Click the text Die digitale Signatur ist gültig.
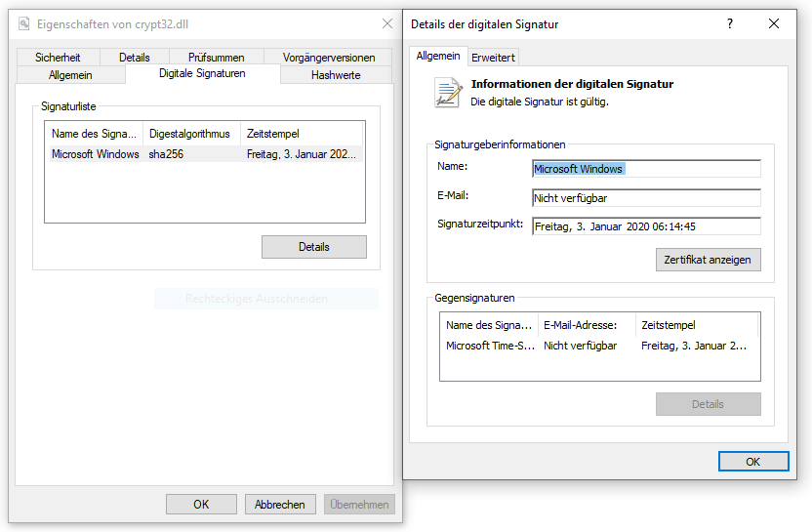 (x=540, y=102)
